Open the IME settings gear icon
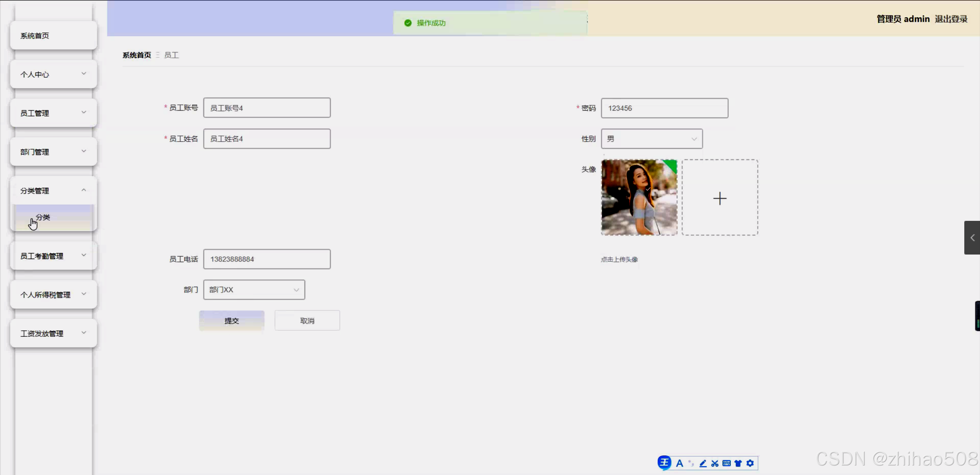Viewport: 980px width, 475px height. point(750,464)
